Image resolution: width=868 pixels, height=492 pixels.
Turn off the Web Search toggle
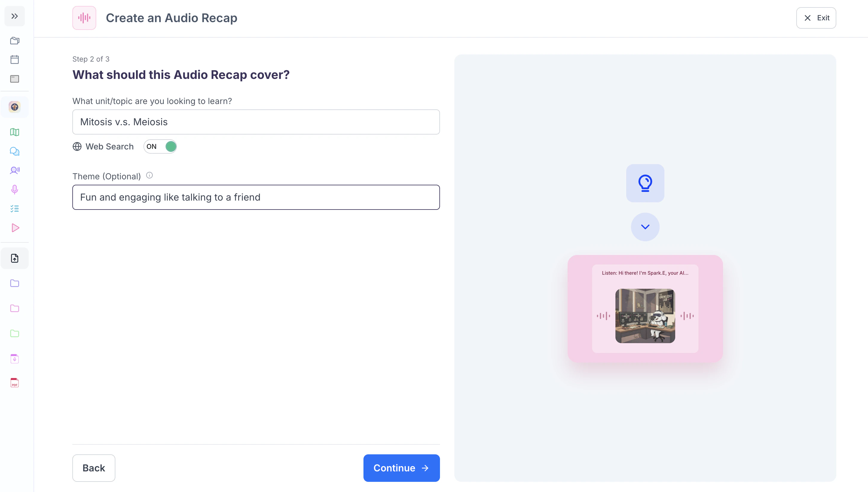tap(160, 147)
